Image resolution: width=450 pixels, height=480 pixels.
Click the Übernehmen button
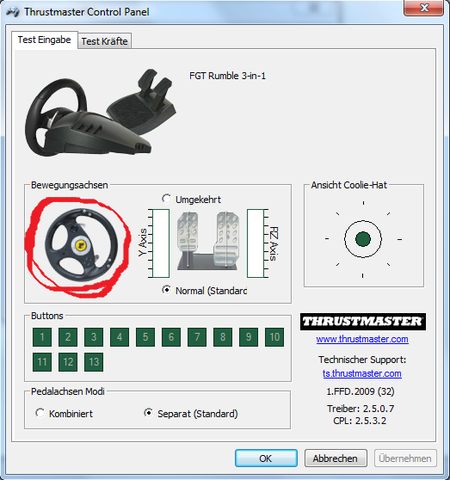click(x=405, y=458)
